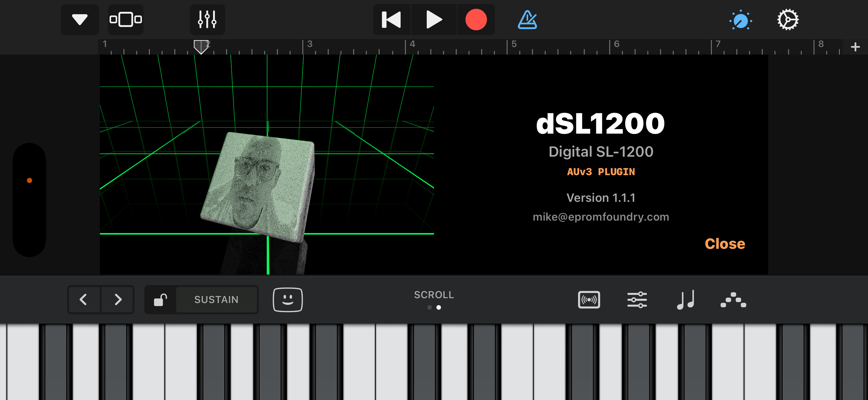Open the Smart Controls knob icon
868x400 pixels.
click(x=741, y=20)
